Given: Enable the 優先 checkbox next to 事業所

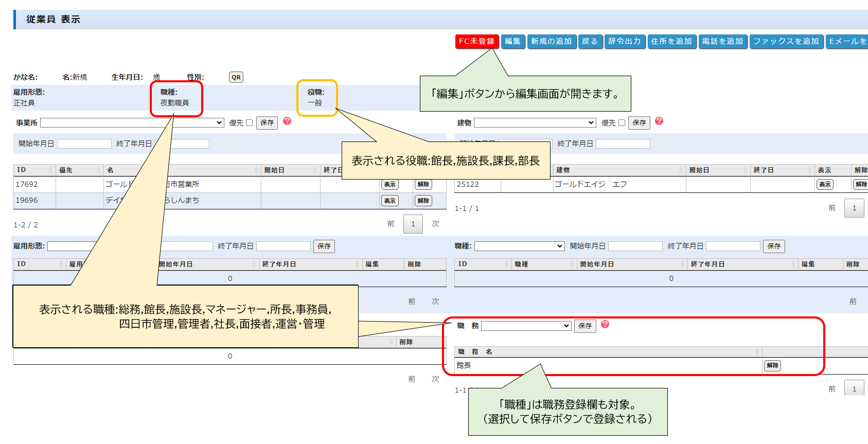Looking at the screenshot, I should click(250, 123).
